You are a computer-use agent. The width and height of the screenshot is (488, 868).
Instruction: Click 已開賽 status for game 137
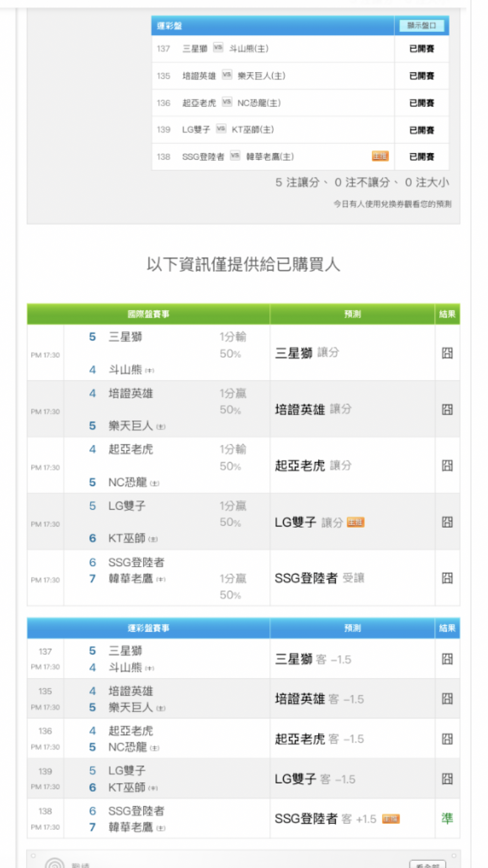(421, 49)
